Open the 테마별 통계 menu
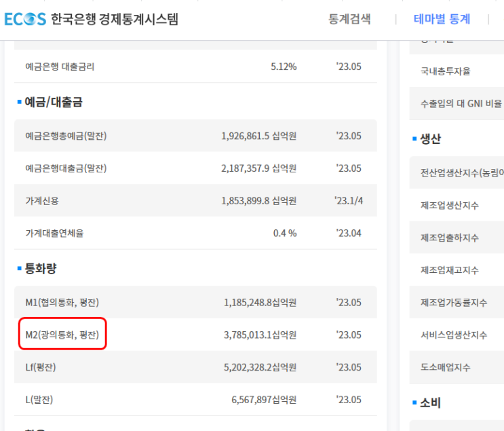The width and height of the screenshot is (504, 431). (442, 19)
